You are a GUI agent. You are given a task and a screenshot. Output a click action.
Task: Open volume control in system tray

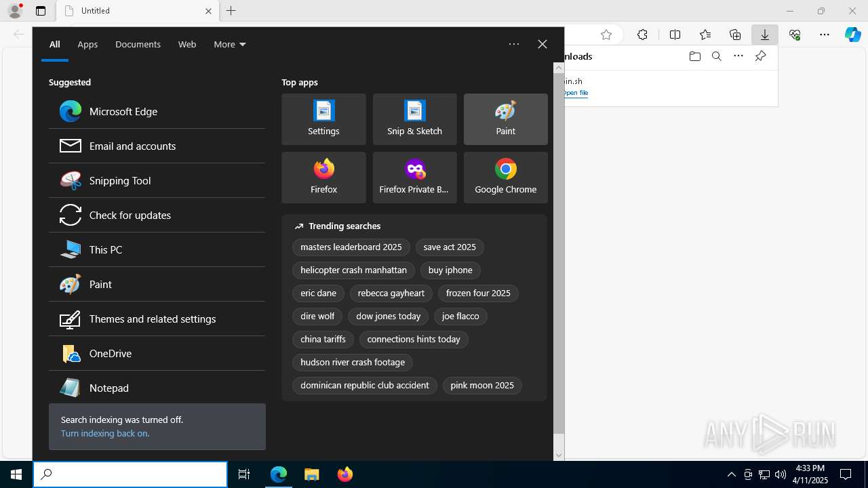click(x=781, y=474)
